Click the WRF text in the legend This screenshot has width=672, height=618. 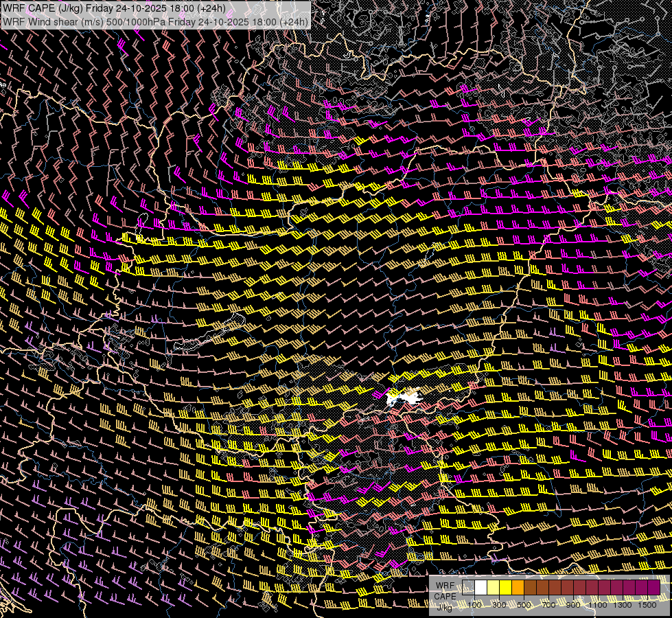point(444,585)
